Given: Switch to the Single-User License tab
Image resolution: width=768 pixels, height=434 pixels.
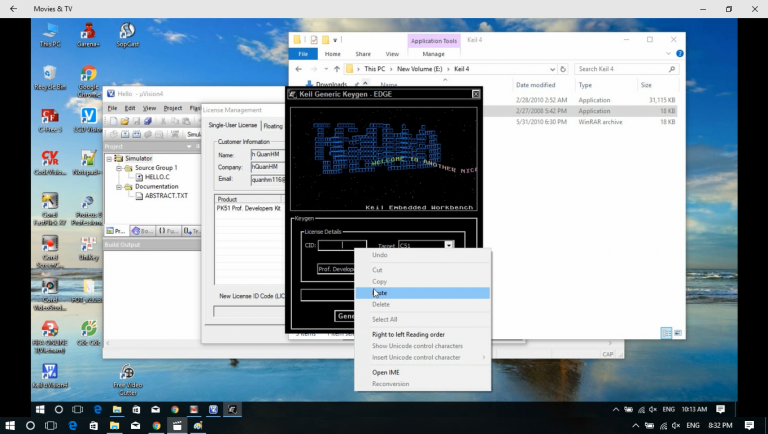Looking at the screenshot, I should [232, 125].
